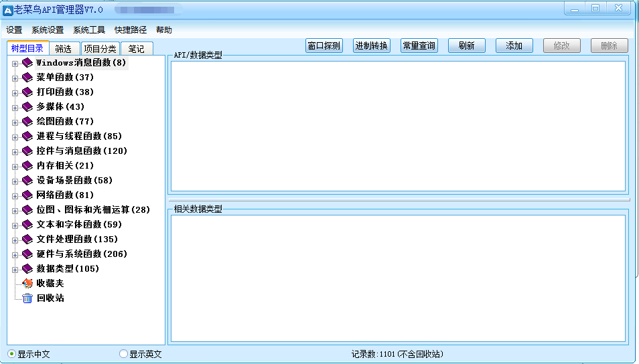Click the book icon beside 硬件与系统函数(206)

(27, 254)
